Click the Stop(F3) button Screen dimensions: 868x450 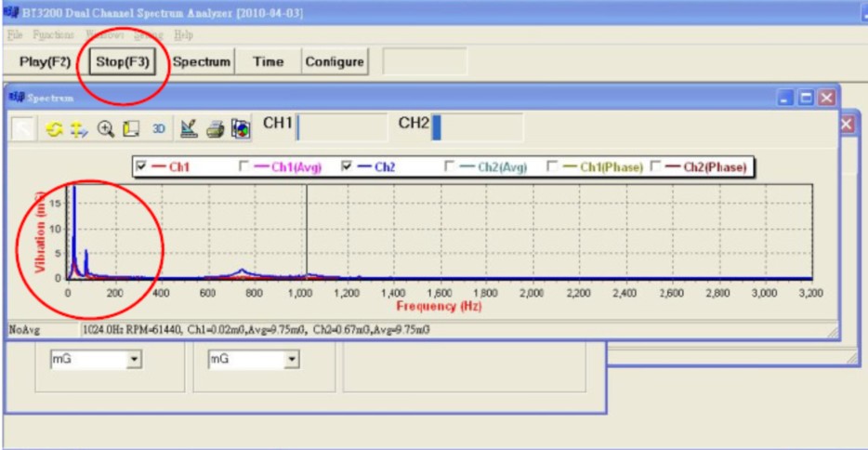(123, 61)
